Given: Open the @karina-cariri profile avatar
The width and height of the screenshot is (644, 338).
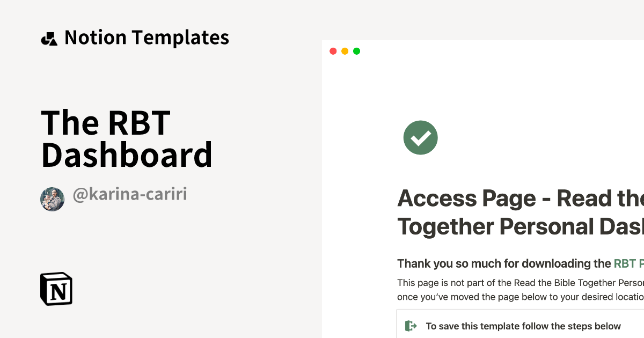Looking at the screenshot, I should (52, 199).
